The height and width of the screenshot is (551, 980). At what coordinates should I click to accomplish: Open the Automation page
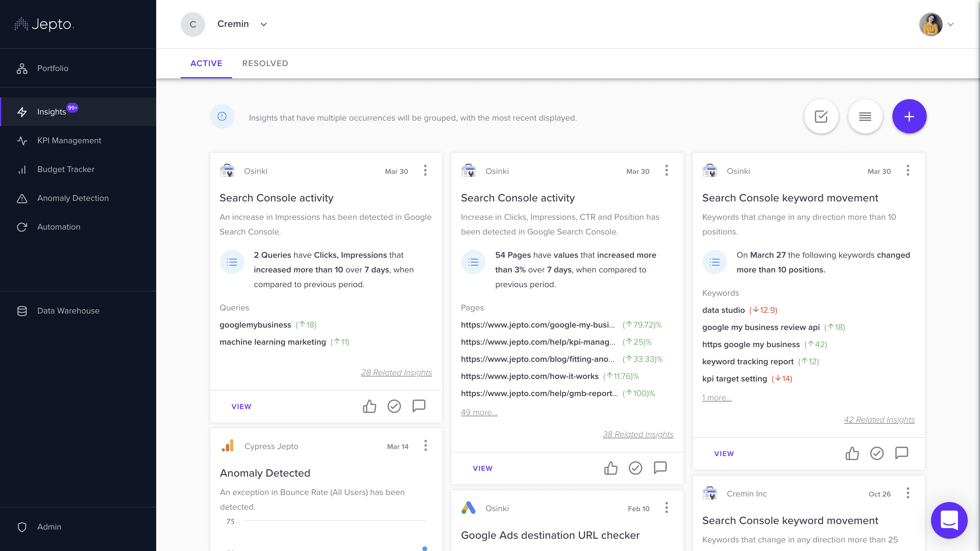point(78,227)
